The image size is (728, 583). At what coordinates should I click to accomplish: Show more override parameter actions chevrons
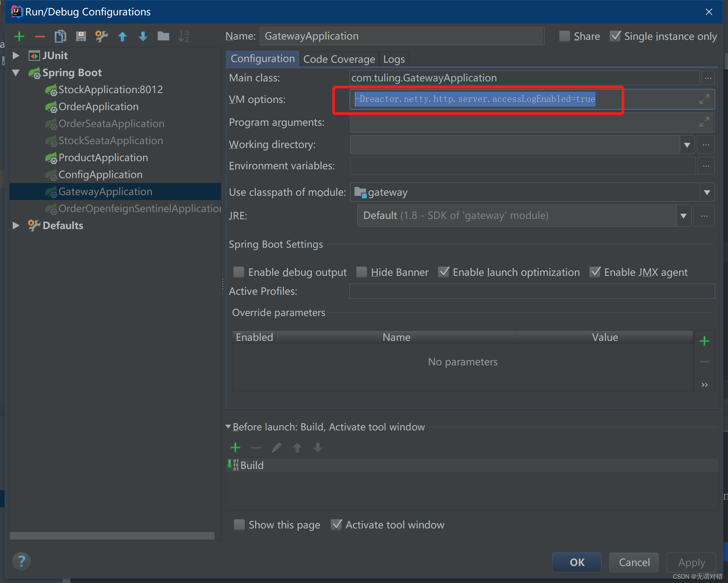tap(704, 385)
